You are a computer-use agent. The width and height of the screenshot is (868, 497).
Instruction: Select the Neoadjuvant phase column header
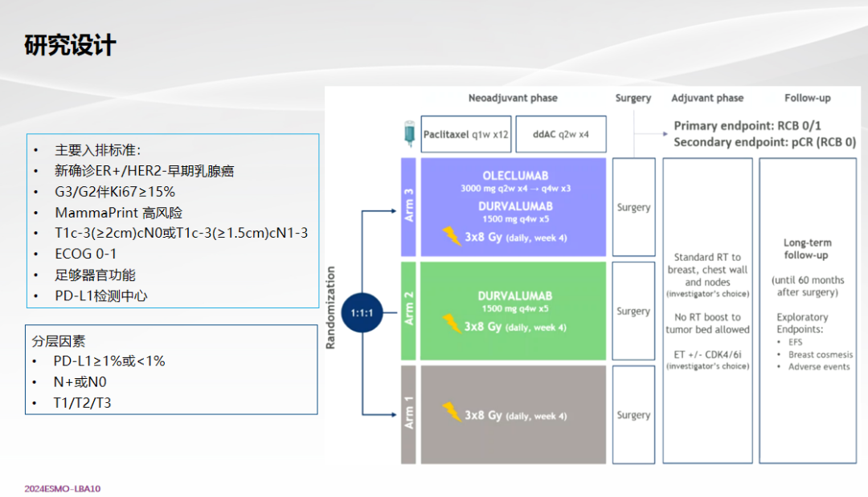(513, 98)
